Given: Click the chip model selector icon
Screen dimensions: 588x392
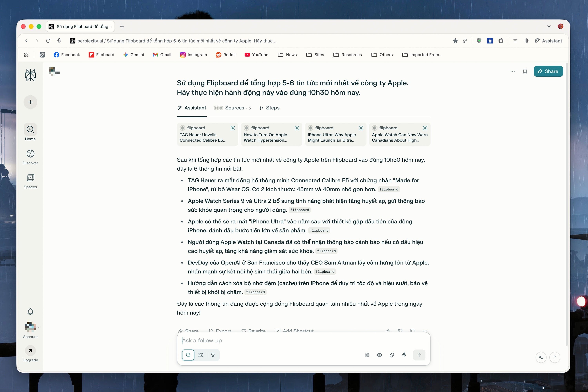Looking at the screenshot, I should coord(379,355).
